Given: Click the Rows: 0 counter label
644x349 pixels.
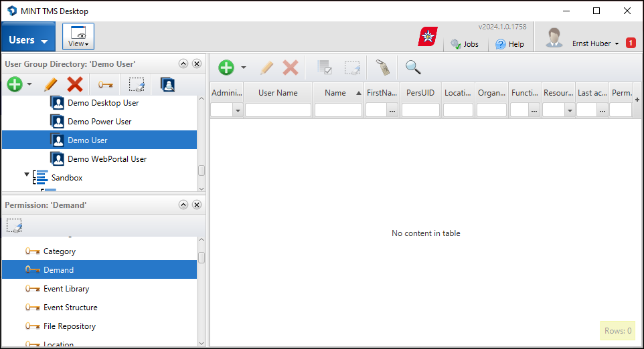Looking at the screenshot, I should 618,330.
